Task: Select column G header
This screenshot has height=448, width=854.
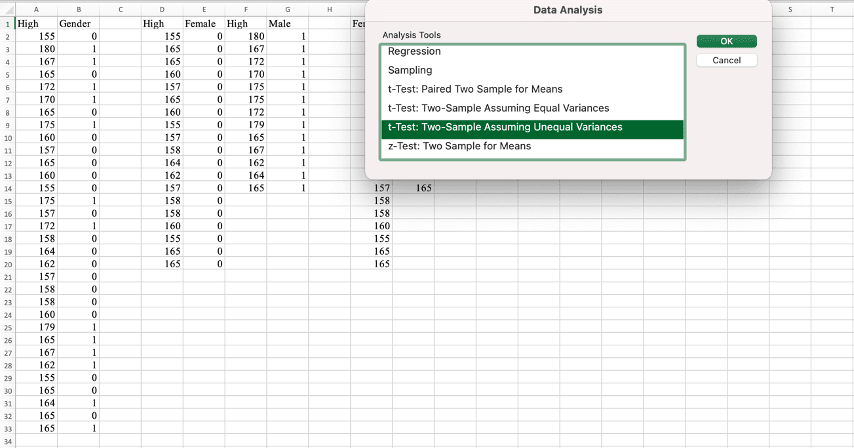Action: click(x=287, y=9)
